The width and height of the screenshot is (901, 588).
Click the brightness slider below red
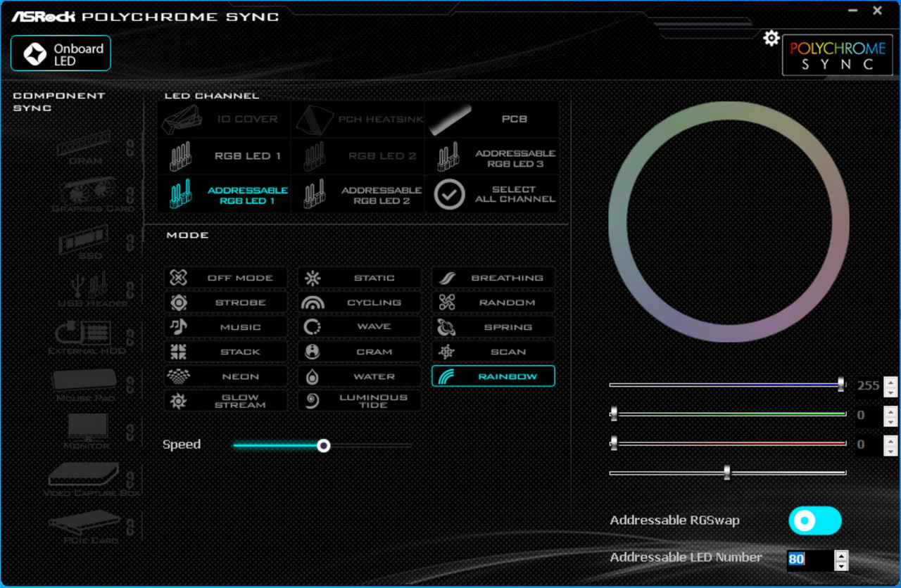tap(727, 473)
